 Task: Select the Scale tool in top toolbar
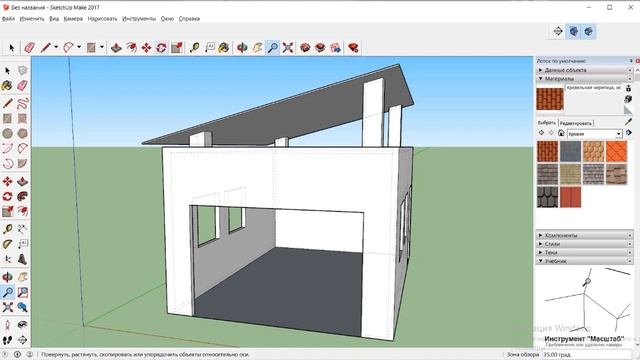(x=176, y=48)
